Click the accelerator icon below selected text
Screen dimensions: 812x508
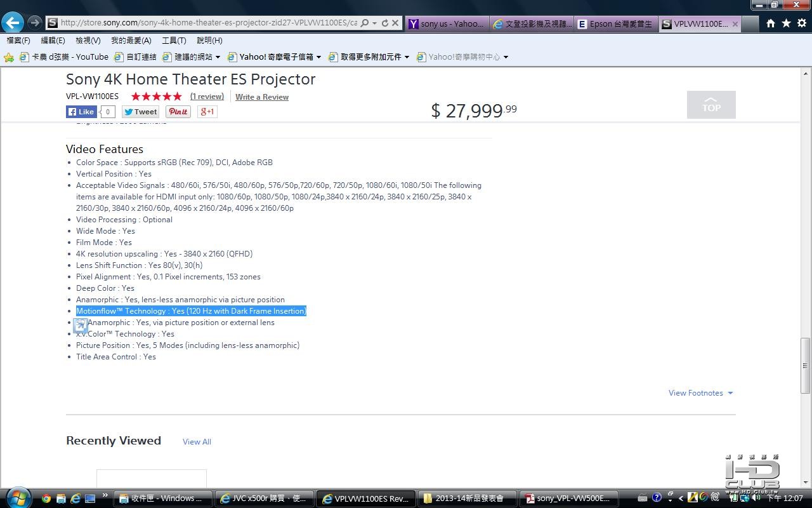(80, 325)
